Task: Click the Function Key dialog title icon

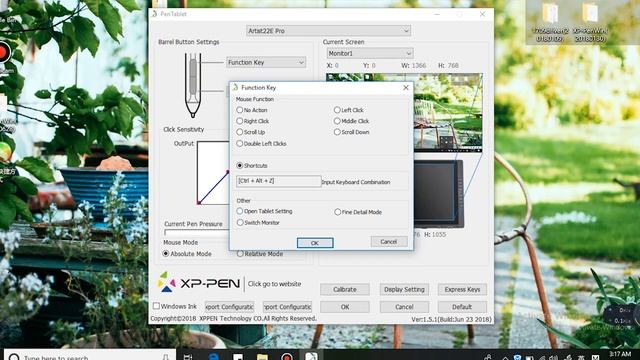Action: (236, 87)
